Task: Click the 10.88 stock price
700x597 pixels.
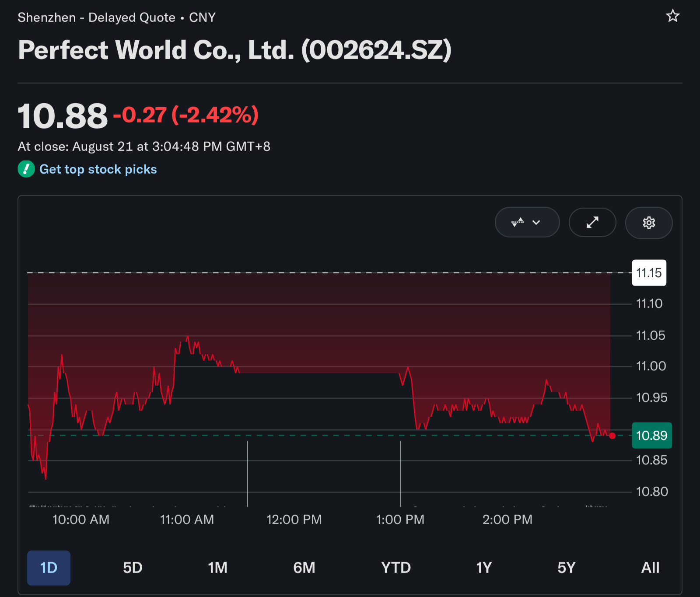Action: [63, 116]
